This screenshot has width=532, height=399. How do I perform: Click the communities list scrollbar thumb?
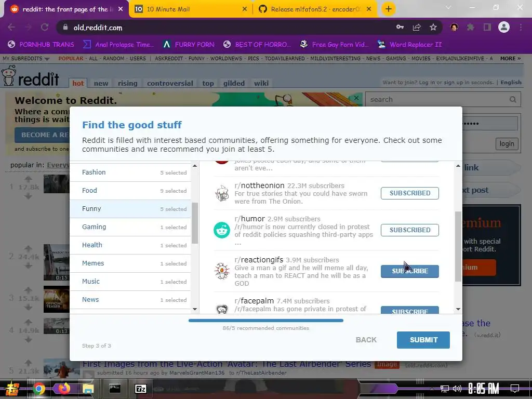click(x=458, y=246)
